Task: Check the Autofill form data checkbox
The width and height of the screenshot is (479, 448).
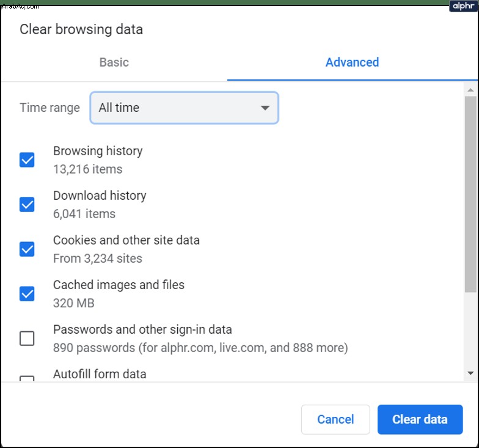Action: click(x=27, y=378)
